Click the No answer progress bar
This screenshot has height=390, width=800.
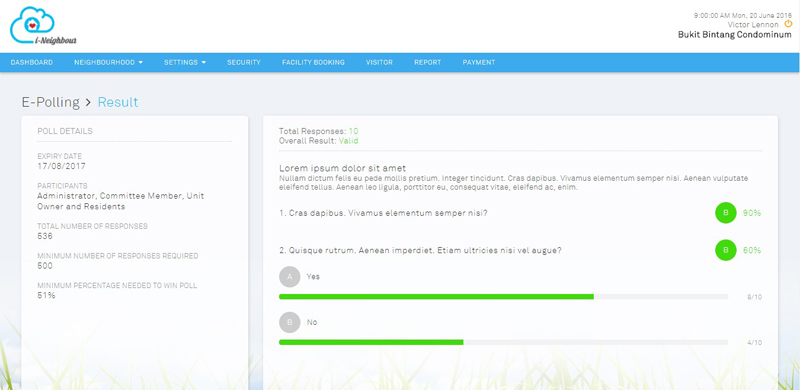(x=503, y=343)
